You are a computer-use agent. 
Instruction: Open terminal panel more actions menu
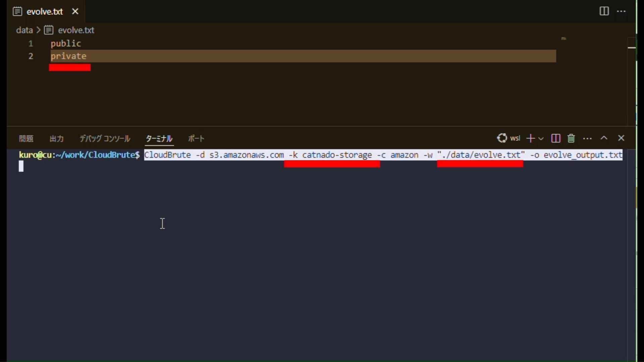click(587, 138)
